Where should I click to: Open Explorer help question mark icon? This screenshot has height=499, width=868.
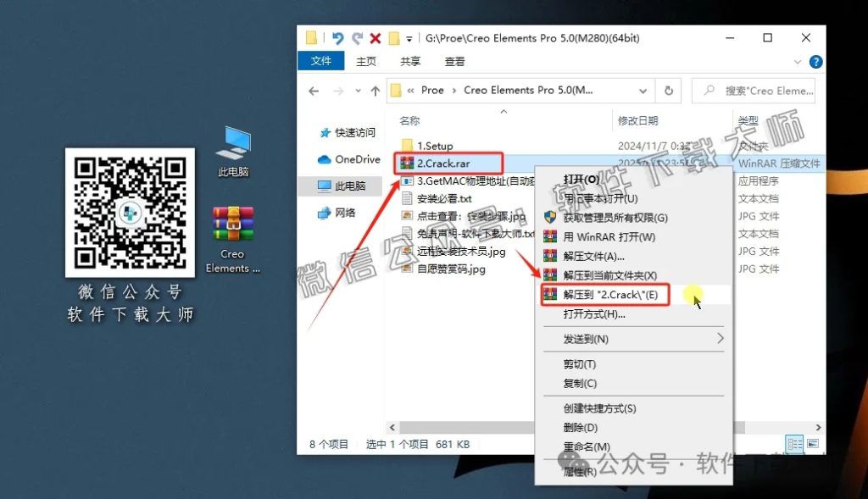tap(815, 62)
